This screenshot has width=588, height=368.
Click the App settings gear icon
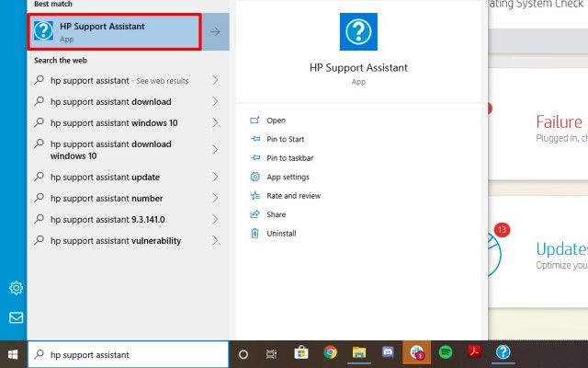click(255, 177)
